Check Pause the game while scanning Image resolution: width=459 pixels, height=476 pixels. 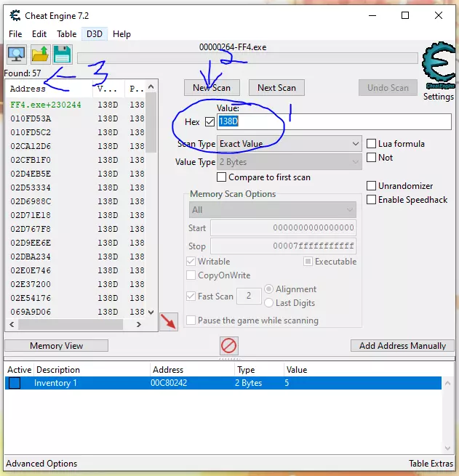[191, 320]
